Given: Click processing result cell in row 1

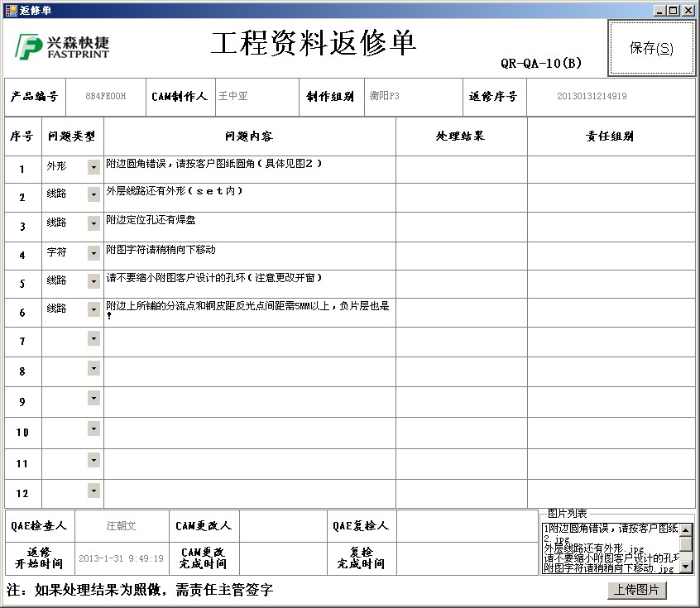Looking at the screenshot, I should tap(461, 169).
